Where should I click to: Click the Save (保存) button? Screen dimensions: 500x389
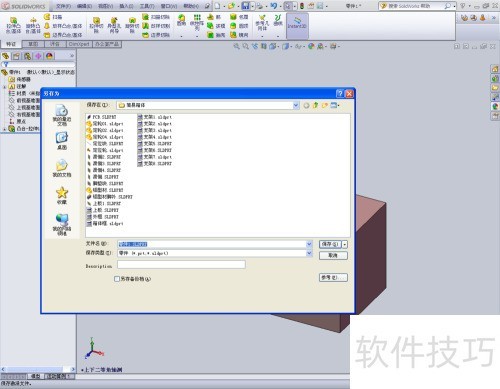tap(330, 244)
